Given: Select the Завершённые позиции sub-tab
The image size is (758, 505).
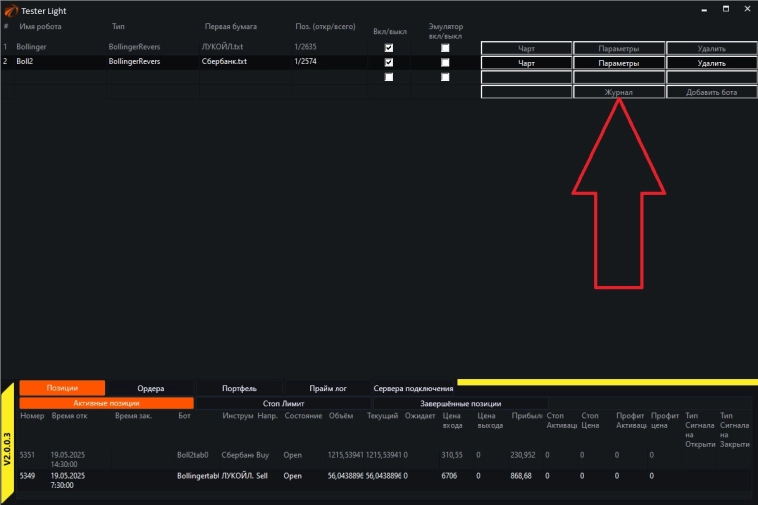Looking at the screenshot, I should [460, 403].
